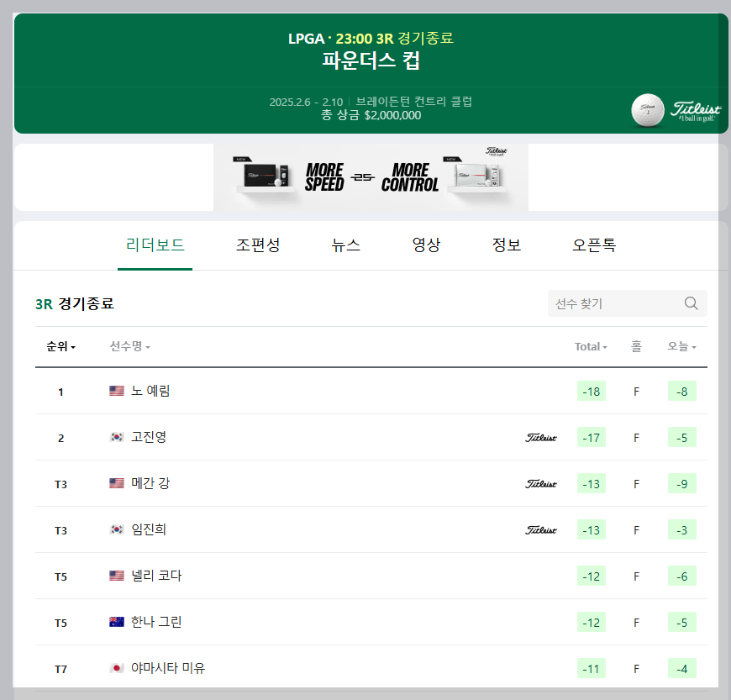Click the -8 today score of 노 예림
Image resolution: width=731 pixels, height=700 pixels.
682,392
